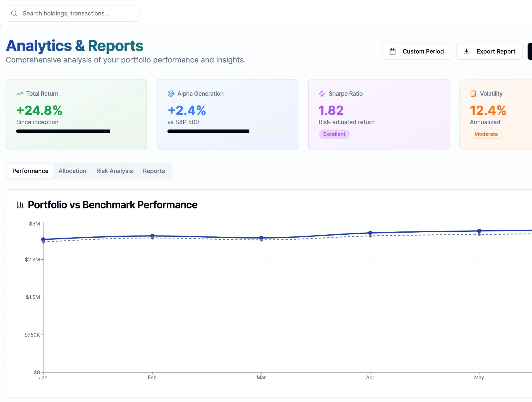
Task: Focus the Search holdings, transactions field
Action: 72,13
